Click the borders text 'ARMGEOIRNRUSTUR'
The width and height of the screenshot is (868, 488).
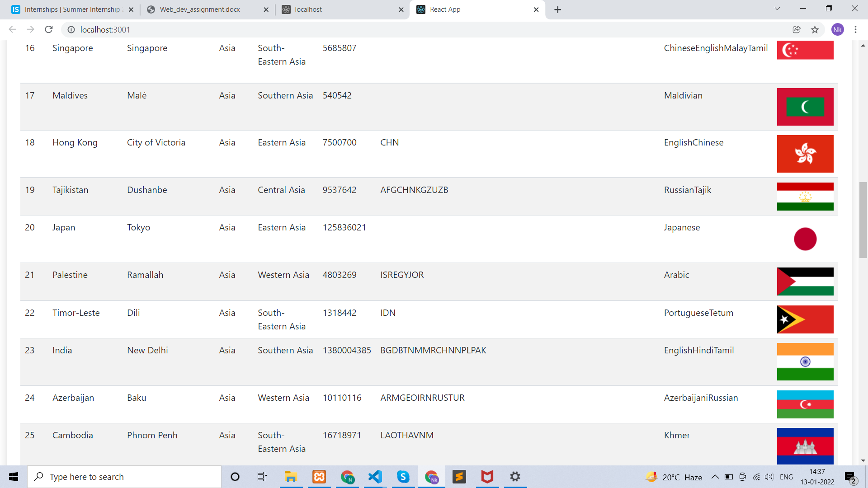(x=422, y=398)
